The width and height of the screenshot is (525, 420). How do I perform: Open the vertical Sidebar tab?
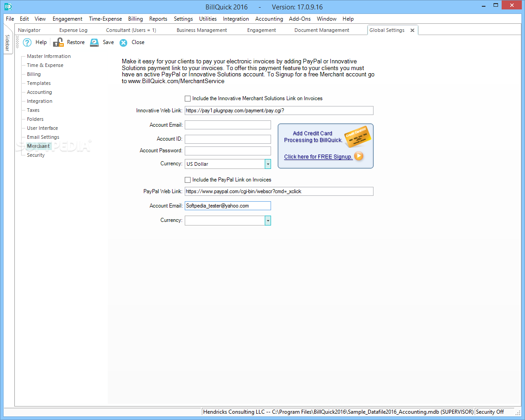7,43
